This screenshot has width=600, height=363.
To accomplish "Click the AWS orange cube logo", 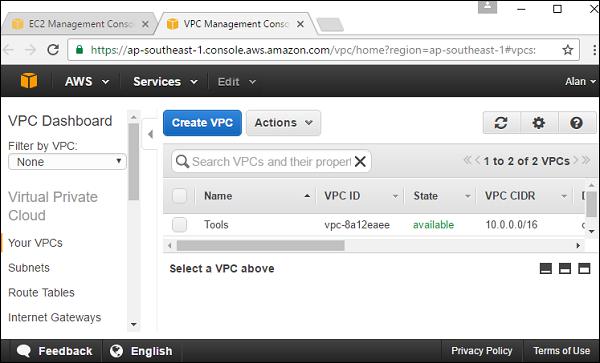I will pyautogui.click(x=29, y=81).
